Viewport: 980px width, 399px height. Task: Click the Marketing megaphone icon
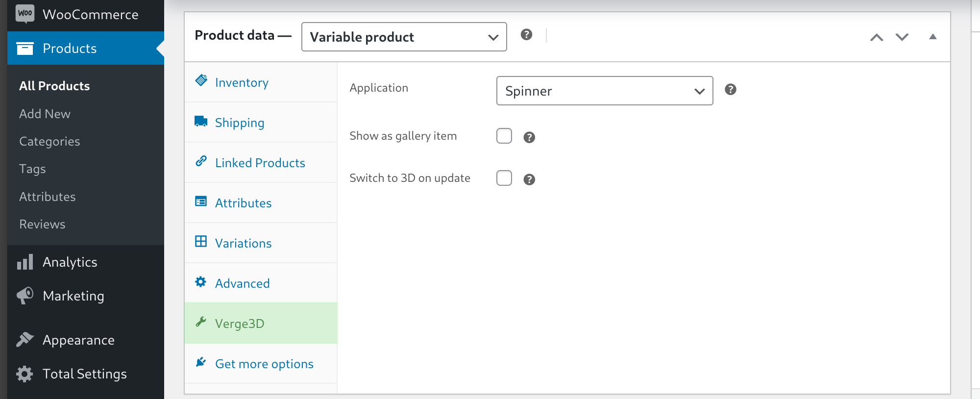pos(25,296)
